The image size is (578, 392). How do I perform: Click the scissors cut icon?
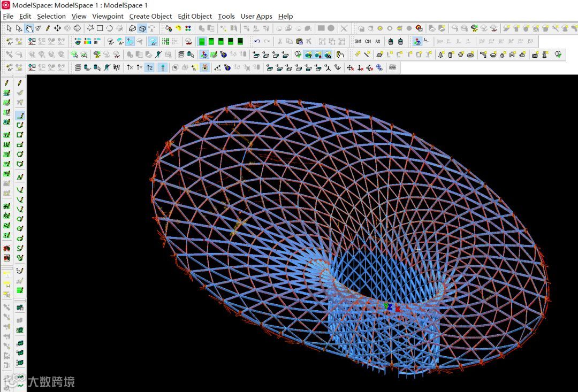(x=280, y=41)
